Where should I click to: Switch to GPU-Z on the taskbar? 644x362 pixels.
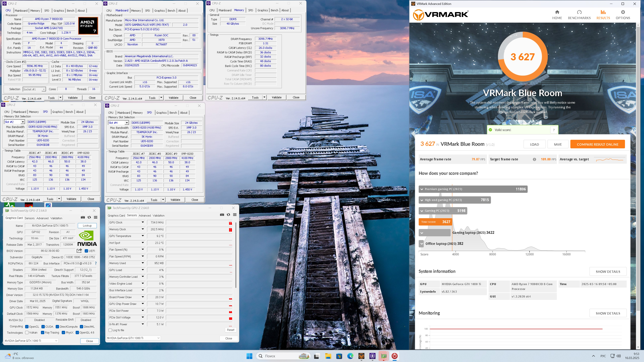point(384,356)
